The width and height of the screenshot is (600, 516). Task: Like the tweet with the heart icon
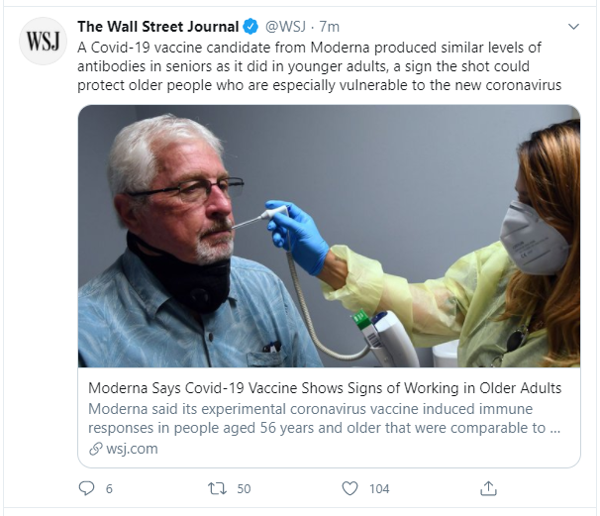(x=349, y=488)
